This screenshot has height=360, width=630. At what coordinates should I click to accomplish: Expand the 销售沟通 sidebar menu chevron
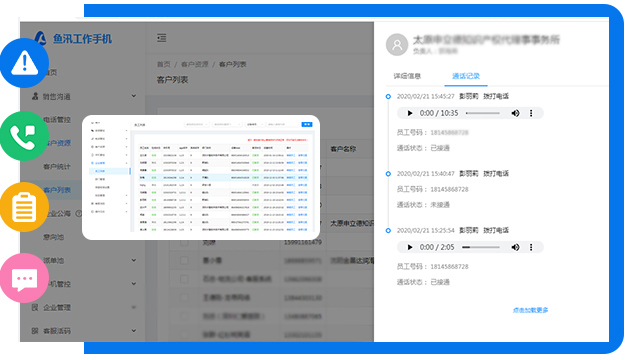click(x=134, y=96)
